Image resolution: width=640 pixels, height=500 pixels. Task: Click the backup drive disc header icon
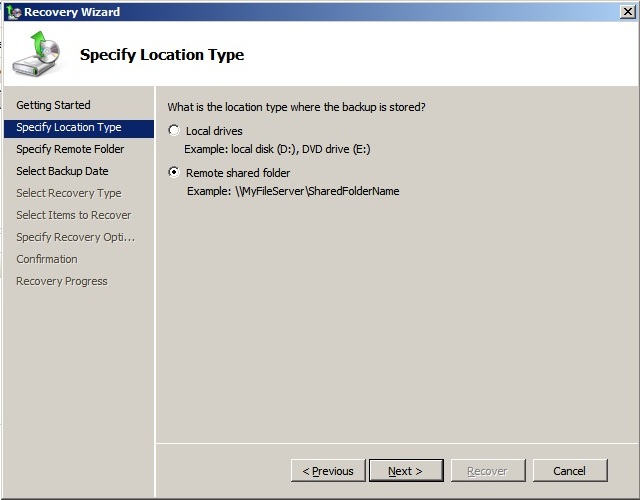36,53
